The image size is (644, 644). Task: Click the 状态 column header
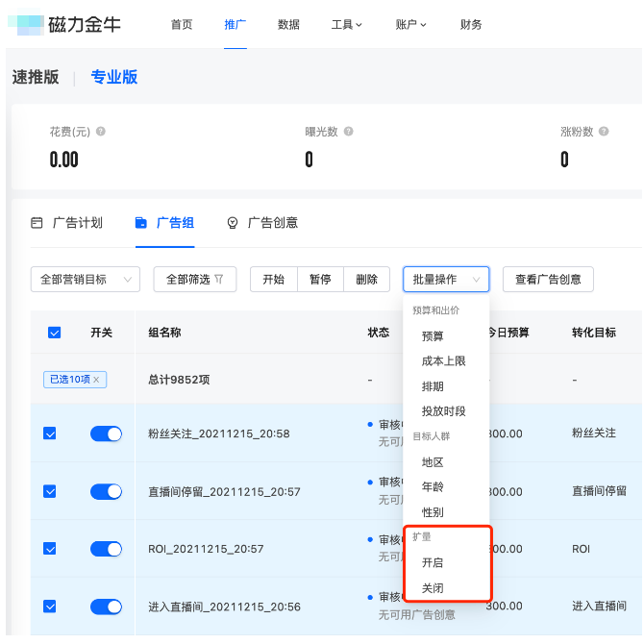[379, 333]
